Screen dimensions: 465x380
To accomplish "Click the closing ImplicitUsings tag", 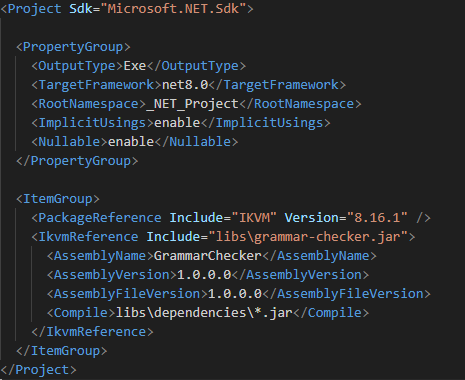I will (266, 123).
